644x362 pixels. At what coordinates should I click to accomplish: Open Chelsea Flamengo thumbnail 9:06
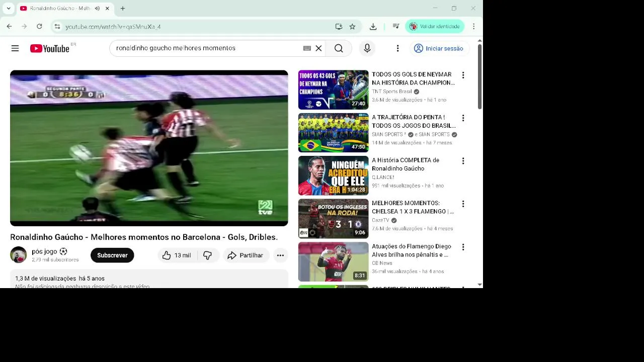click(333, 219)
